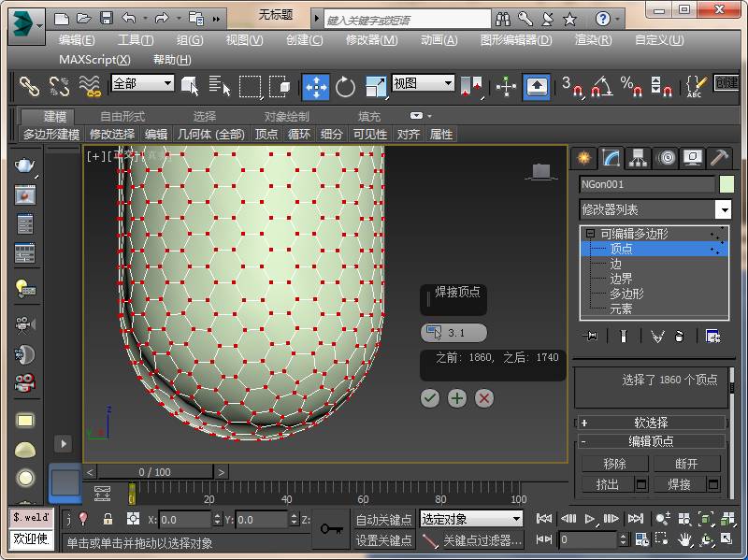Click Pin Stack icon below modifier stack
Image resolution: width=748 pixels, height=560 pixels.
point(590,337)
